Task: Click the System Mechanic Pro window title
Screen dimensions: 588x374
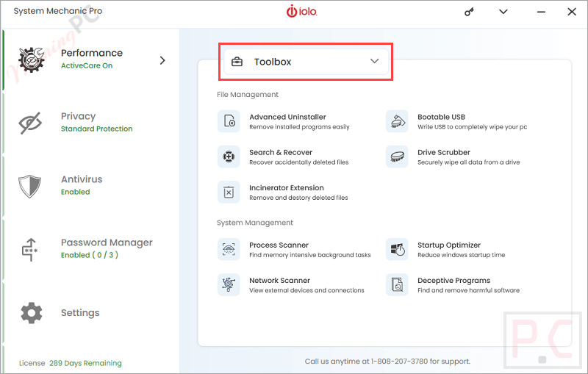Action: (58, 11)
